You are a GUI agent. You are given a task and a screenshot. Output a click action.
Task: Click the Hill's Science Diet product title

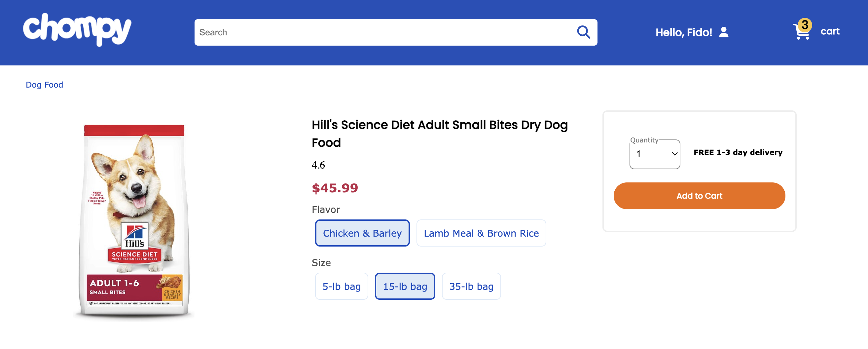coord(439,134)
